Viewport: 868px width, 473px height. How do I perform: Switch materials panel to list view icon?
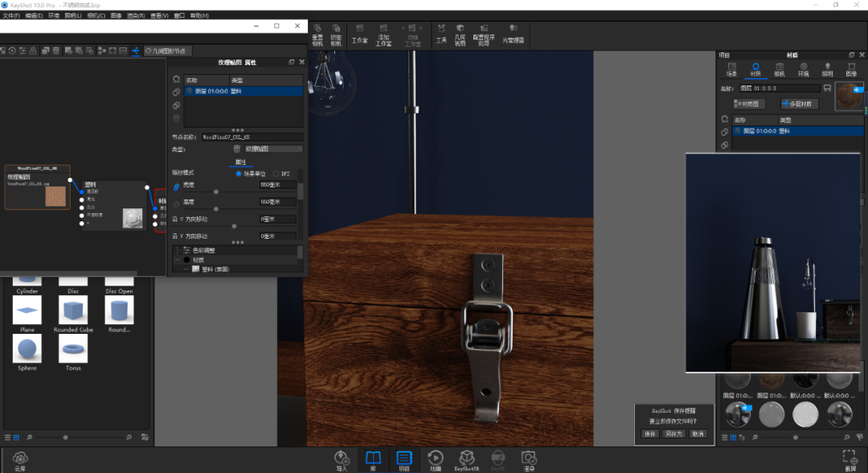tap(725, 438)
